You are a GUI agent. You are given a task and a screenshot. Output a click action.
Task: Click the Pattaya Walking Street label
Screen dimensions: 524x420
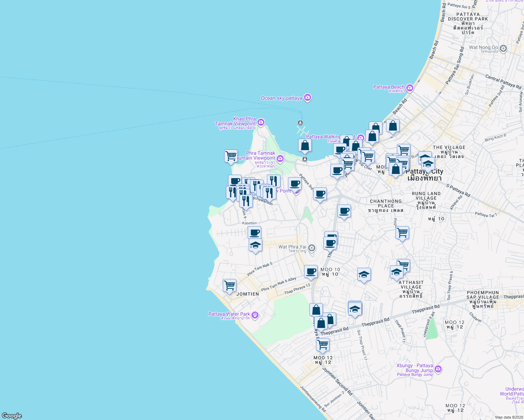pyautogui.click(x=331, y=137)
